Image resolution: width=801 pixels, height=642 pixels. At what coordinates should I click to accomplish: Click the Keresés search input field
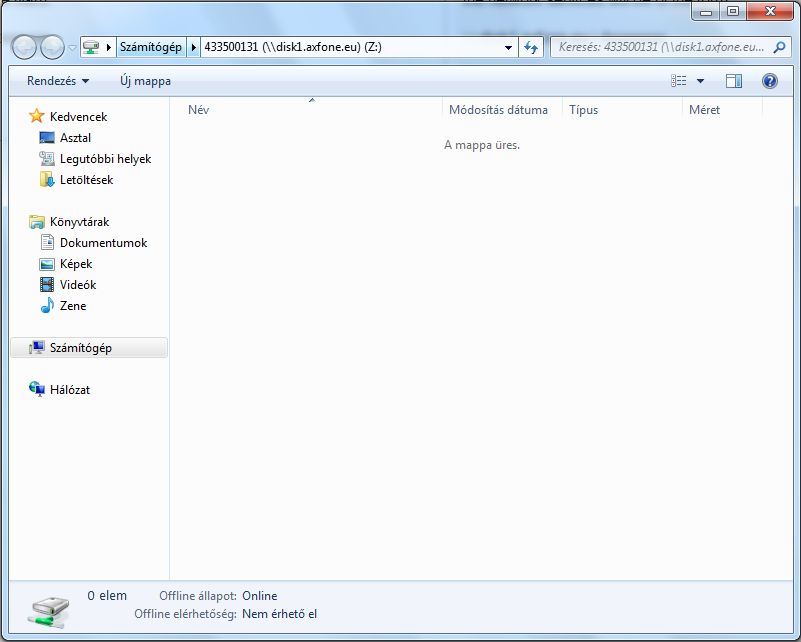pos(660,48)
